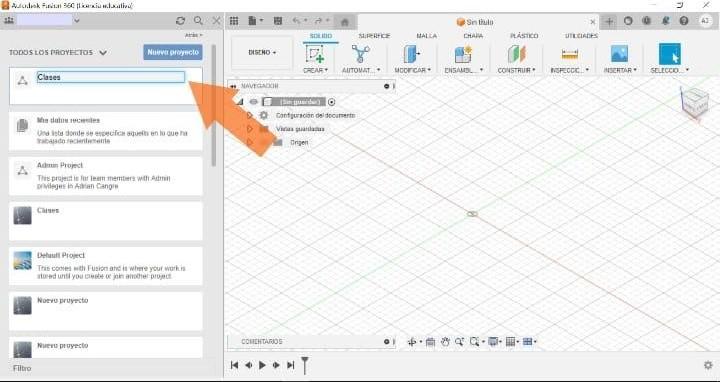Click the ViewCube in canvas corner
Screen dimensions: 720x382
[694, 103]
